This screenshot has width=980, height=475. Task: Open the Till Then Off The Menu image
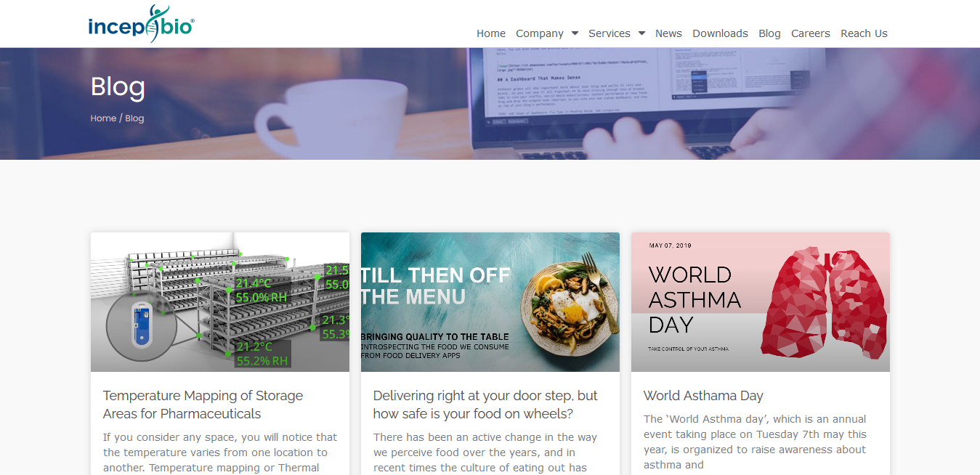tap(490, 302)
